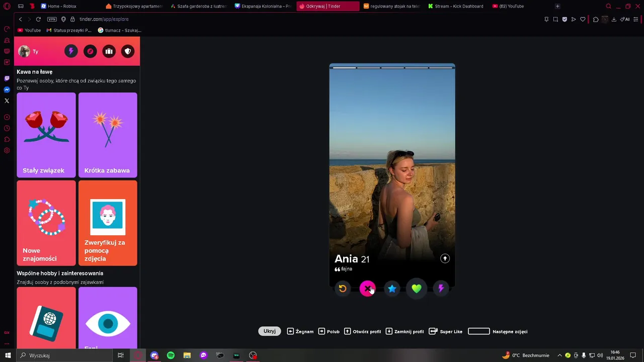Expand the system tray hidden icons chevron
644x362 pixels.
(559, 355)
